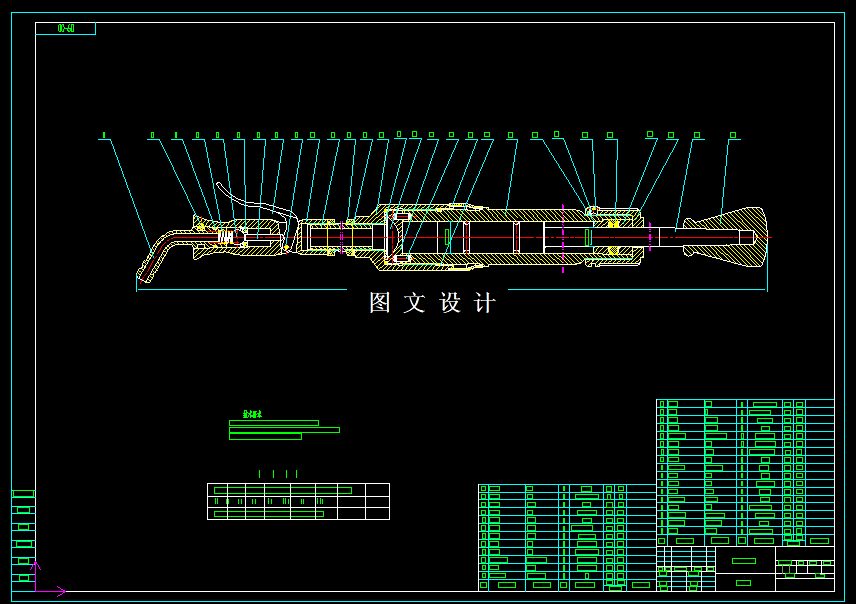
Task: Select the tall right-hand parts list table
Action: (745, 472)
